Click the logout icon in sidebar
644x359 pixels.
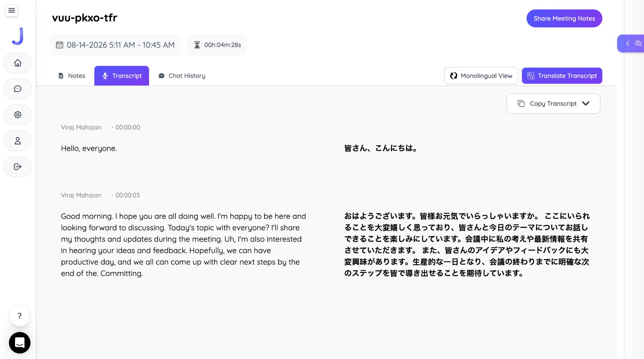coord(18,167)
